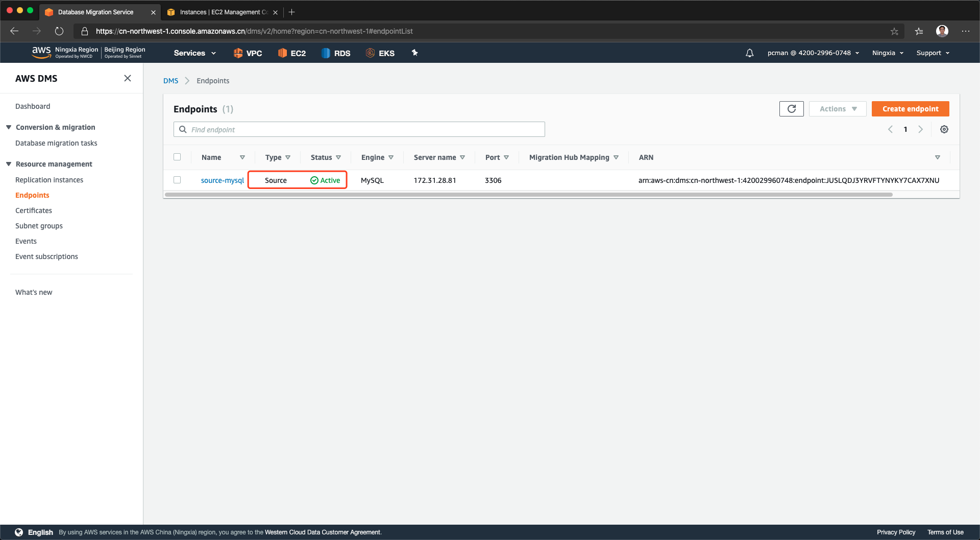Open the EC2 service shortcut

(292, 53)
